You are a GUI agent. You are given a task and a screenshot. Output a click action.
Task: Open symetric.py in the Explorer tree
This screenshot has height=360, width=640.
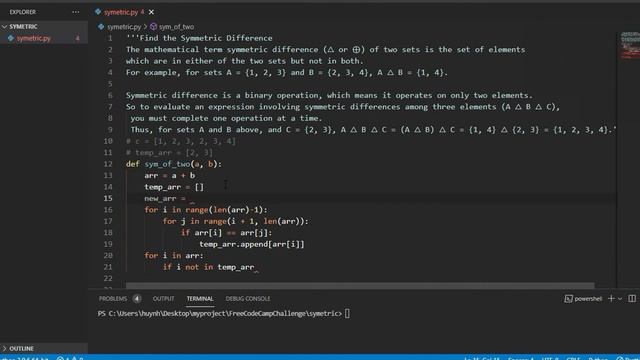pyautogui.click(x=34, y=38)
